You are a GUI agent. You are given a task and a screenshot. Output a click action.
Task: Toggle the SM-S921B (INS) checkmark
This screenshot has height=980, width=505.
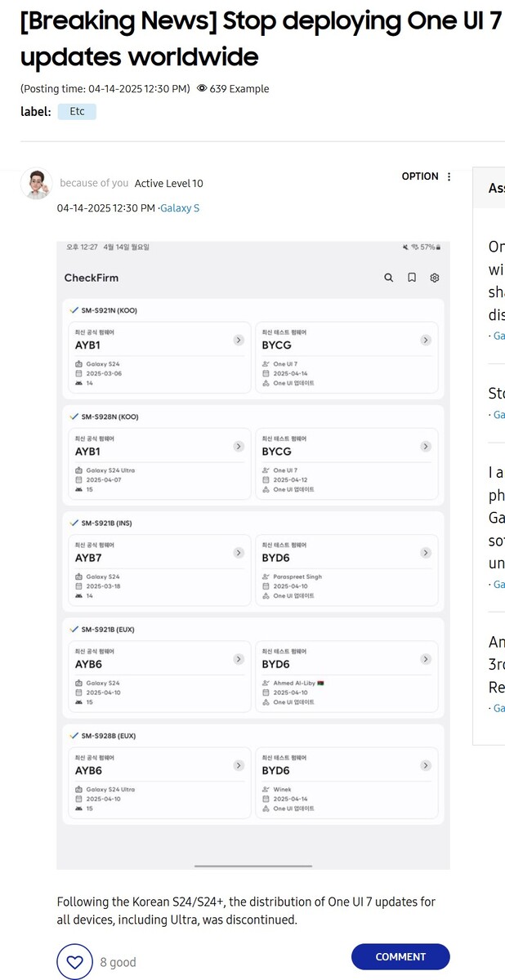(x=74, y=523)
